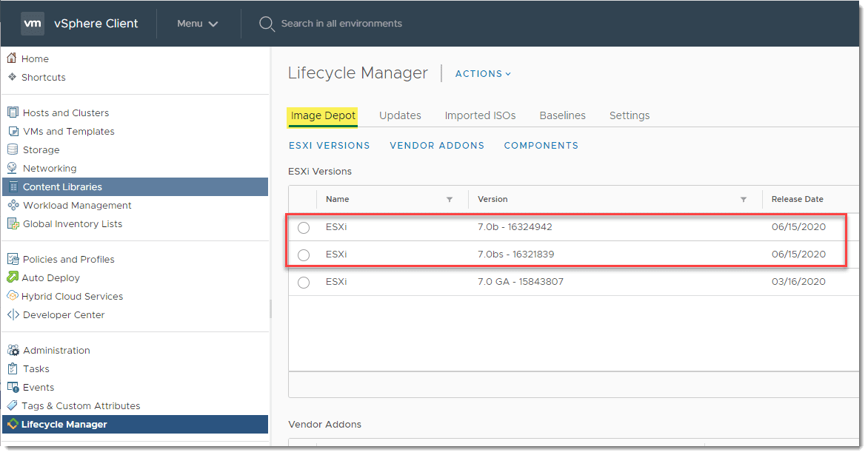Image resolution: width=868 pixels, height=455 pixels.
Task: Click the Home icon in sidebar
Action: (x=12, y=58)
